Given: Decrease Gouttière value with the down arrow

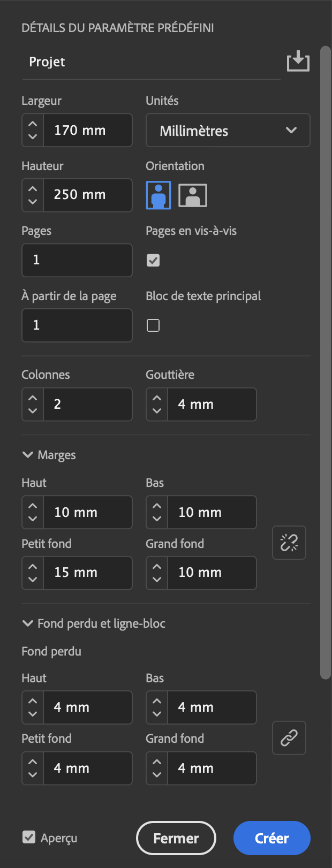Looking at the screenshot, I should tap(157, 411).
